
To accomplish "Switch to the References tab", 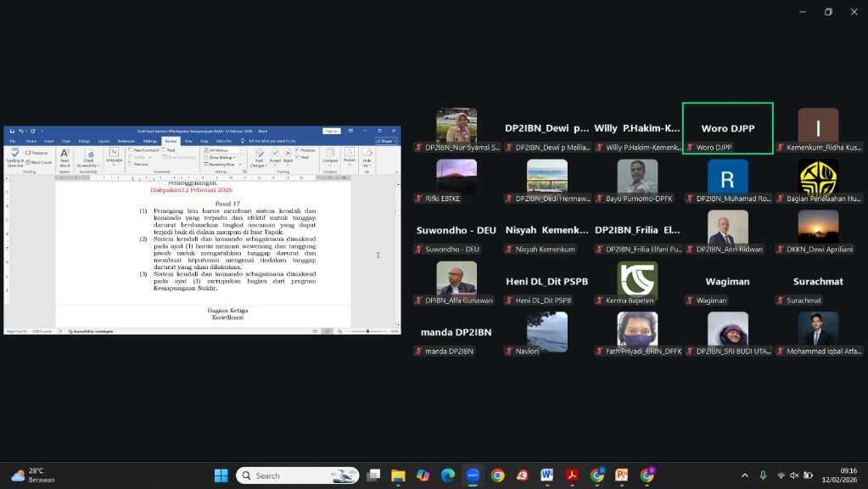I will (126, 141).
